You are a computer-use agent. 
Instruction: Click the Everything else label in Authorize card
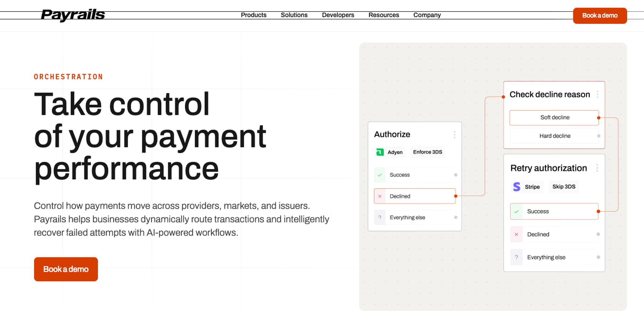(x=407, y=218)
